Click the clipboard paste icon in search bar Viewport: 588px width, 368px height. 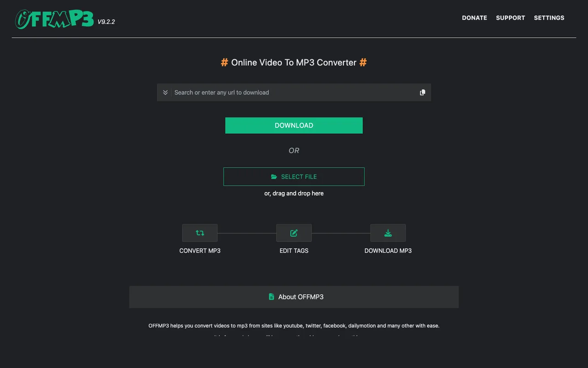[x=422, y=92]
